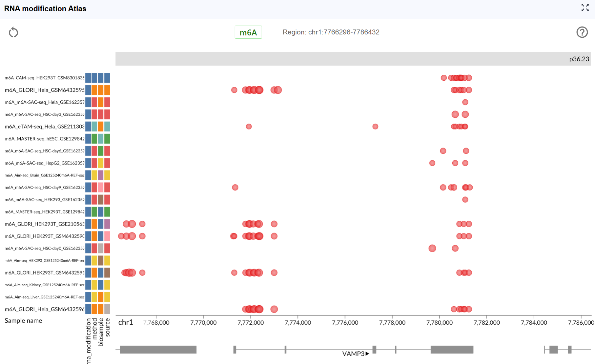
Task: Click the rotated biosample column header
Action: pos(101,332)
